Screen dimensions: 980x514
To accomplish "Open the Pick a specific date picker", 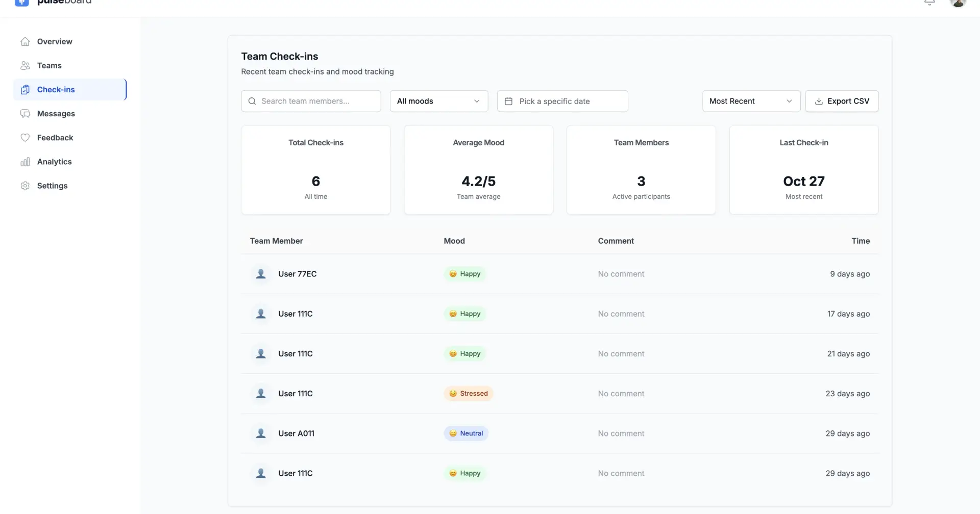I will (x=562, y=101).
